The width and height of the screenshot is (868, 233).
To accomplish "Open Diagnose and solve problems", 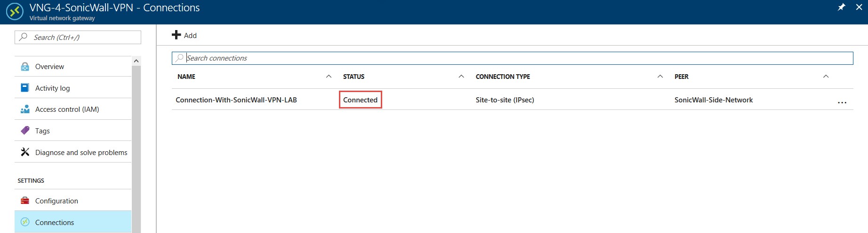I will click(x=73, y=152).
